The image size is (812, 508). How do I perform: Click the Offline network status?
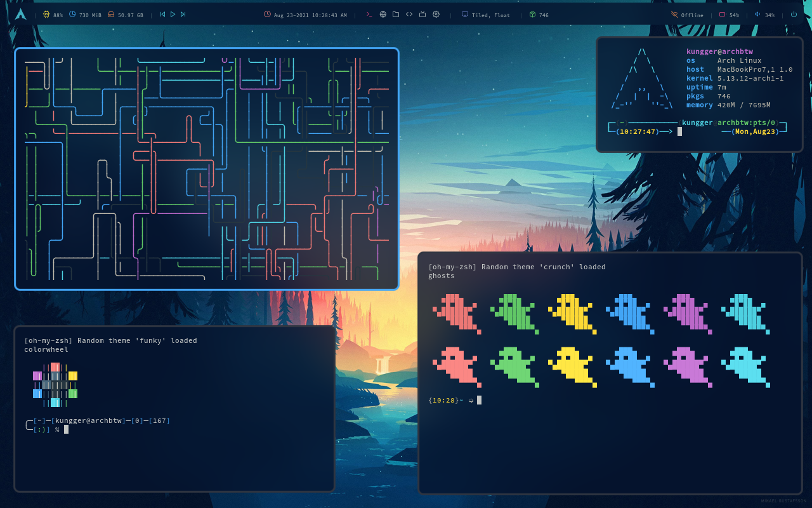click(687, 15)
